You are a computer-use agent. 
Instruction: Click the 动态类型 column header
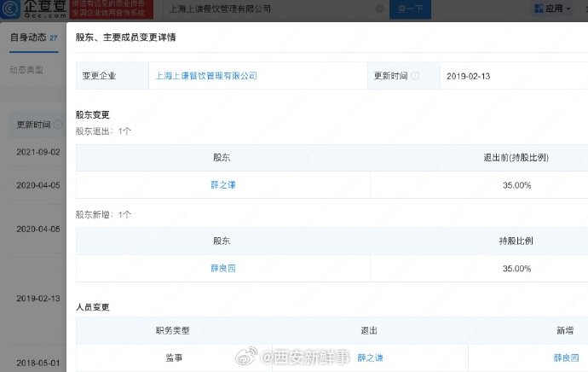coord(26,70)
